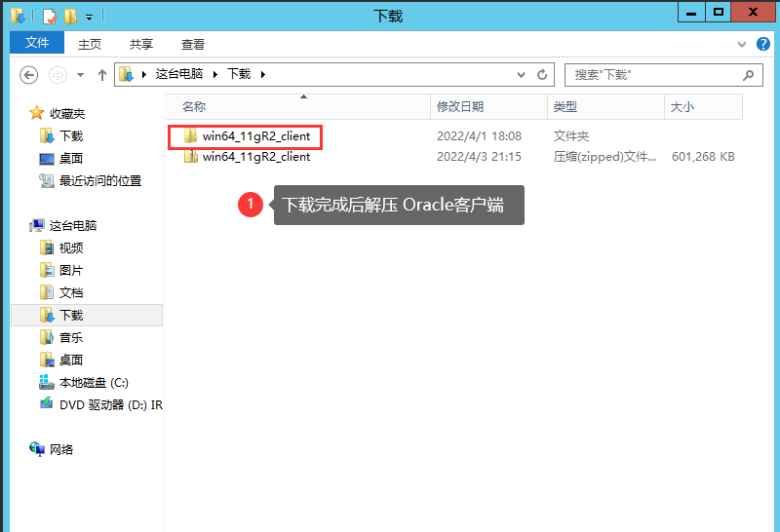Click the 图片 folder icon
Image resolution: width=780 pixels, height=532 pixels.
coord(46,270)
